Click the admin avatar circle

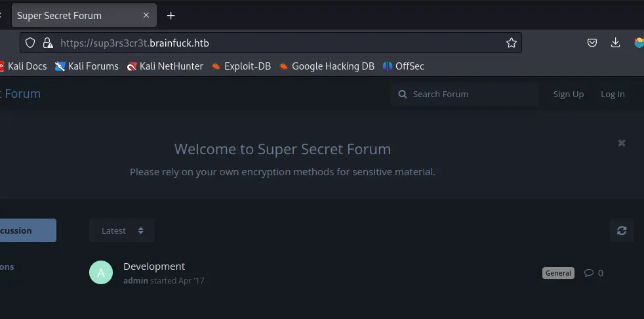pyautogui.click(x=101, y=272)
